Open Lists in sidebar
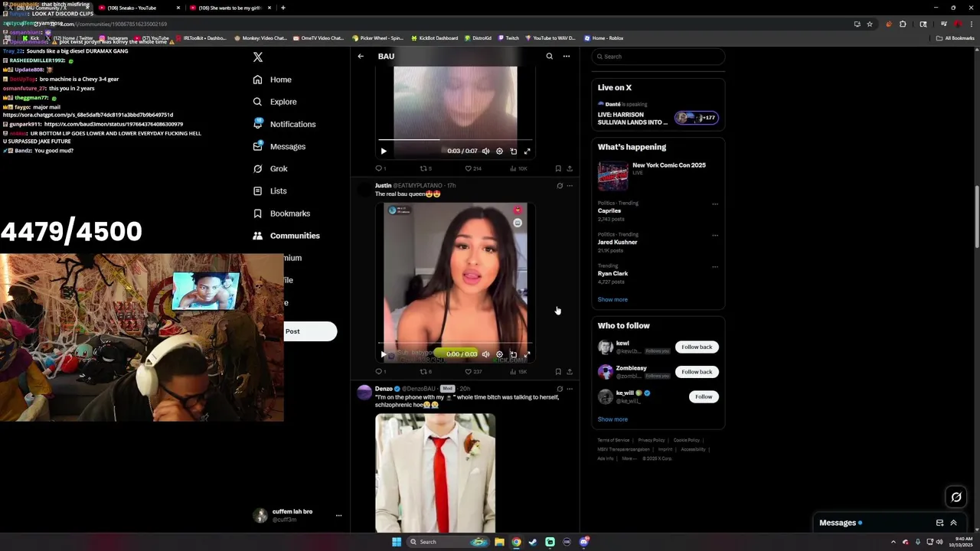 269,191
